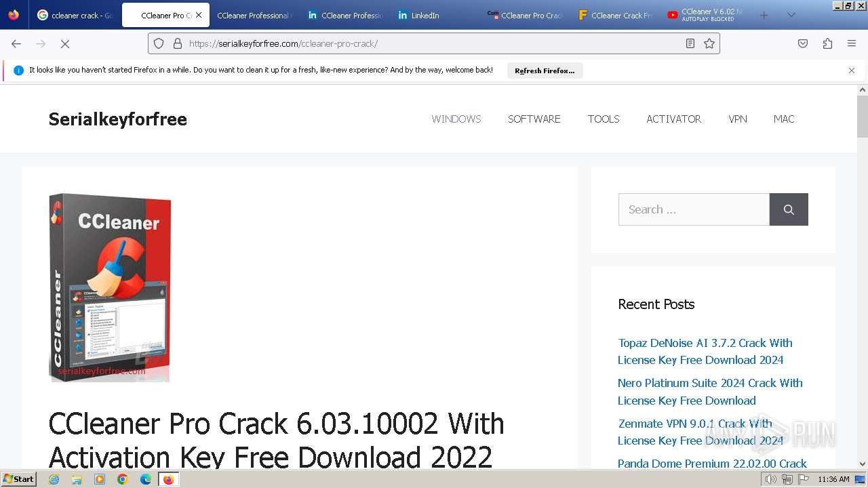Show site security padlock info

coord(178,43)
